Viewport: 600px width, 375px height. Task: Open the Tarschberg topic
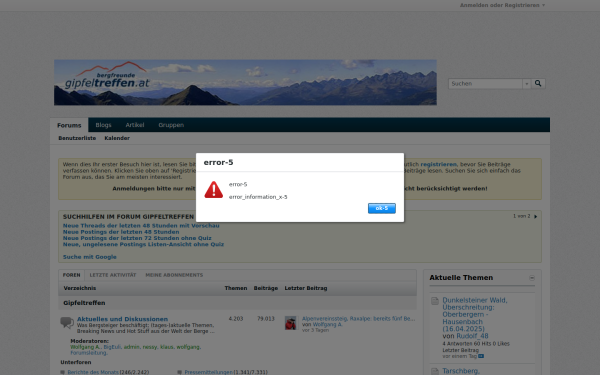click(461, 371)
